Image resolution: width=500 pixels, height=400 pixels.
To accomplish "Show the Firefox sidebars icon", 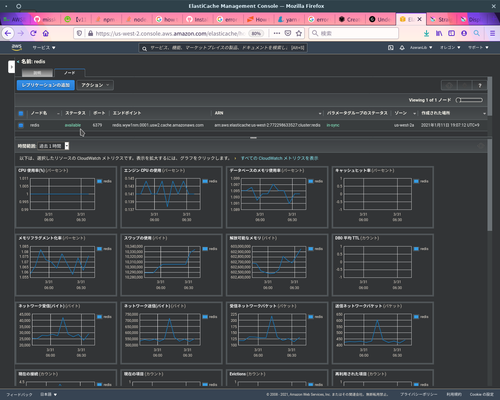I will point(451,33).
